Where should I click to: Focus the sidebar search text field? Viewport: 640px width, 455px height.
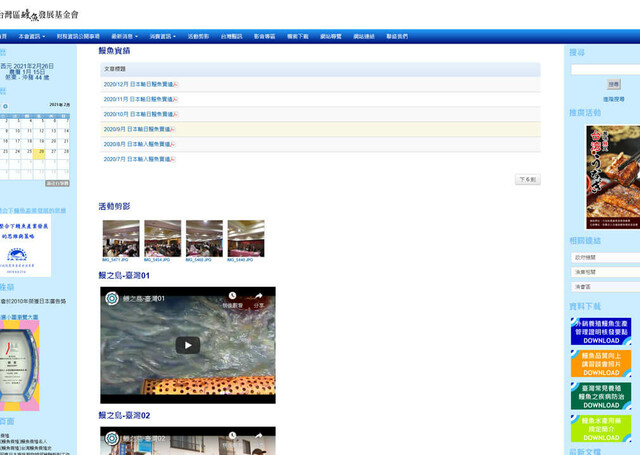click(x=605, y=70)
